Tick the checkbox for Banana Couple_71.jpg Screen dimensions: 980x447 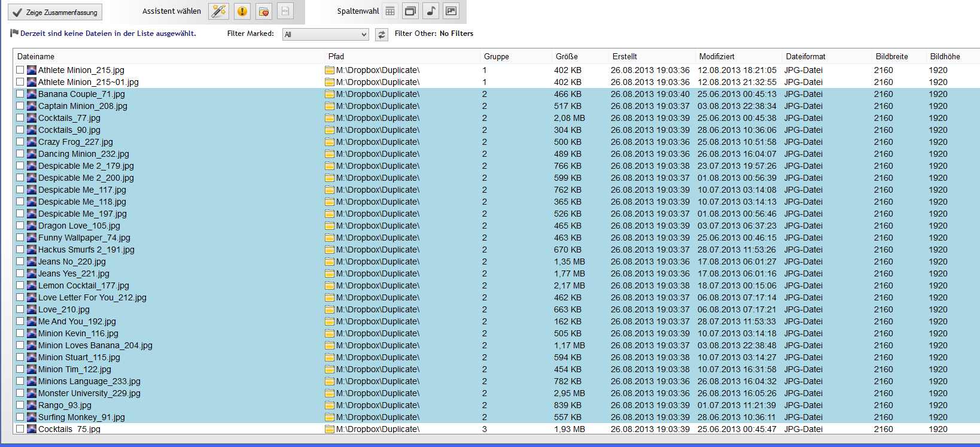click(20, 94)
